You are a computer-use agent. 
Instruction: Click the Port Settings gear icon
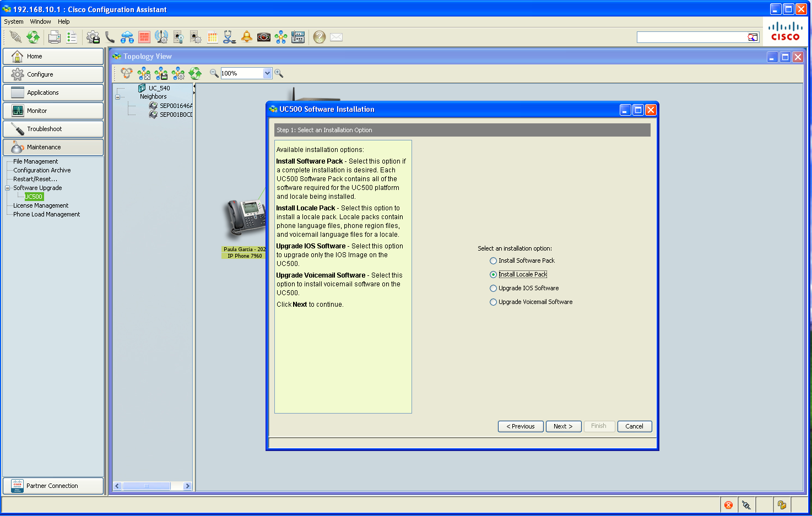tap(196, 37)
